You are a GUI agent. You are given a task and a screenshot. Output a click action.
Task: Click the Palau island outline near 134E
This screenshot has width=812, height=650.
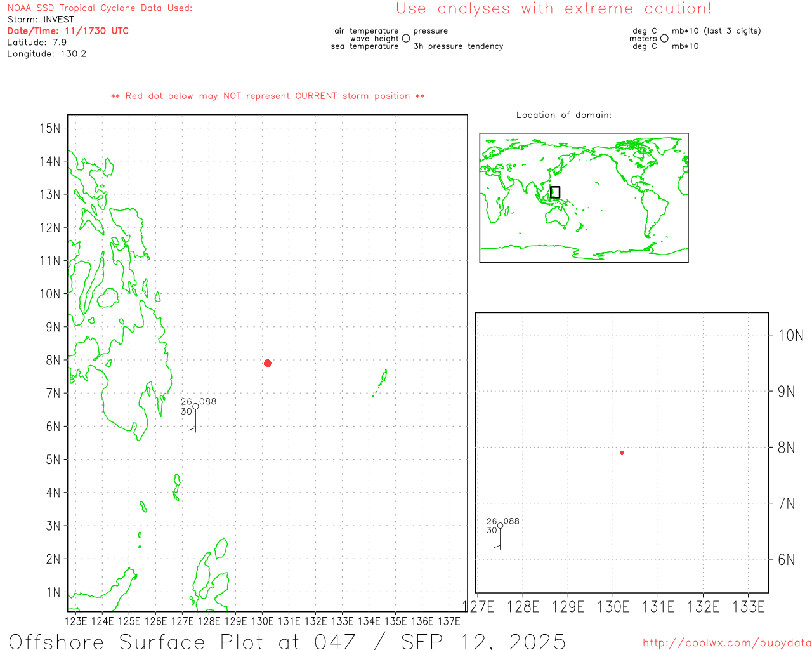pyautogui.click(x=381, y=383)
